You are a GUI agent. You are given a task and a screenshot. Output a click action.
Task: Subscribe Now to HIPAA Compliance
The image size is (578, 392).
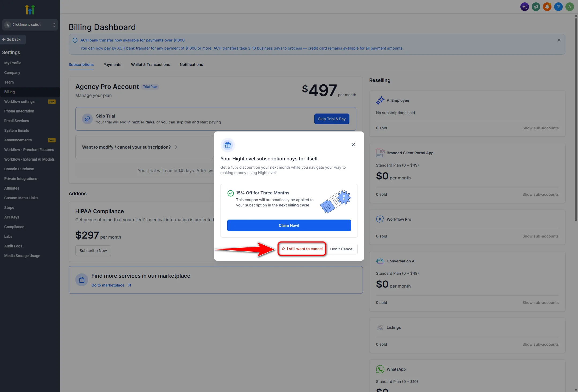93,251
